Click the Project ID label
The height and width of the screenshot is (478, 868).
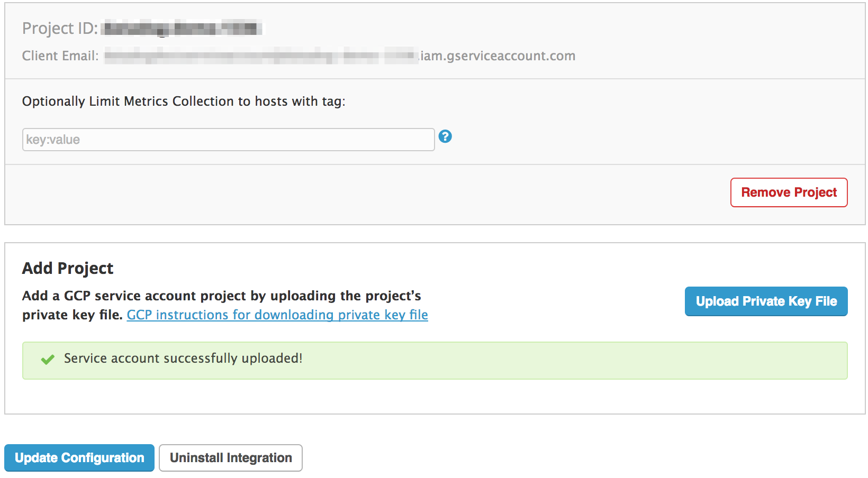[60, 28]
